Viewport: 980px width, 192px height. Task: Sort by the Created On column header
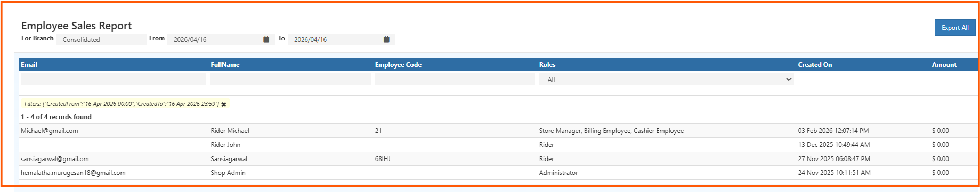[815, 65]
